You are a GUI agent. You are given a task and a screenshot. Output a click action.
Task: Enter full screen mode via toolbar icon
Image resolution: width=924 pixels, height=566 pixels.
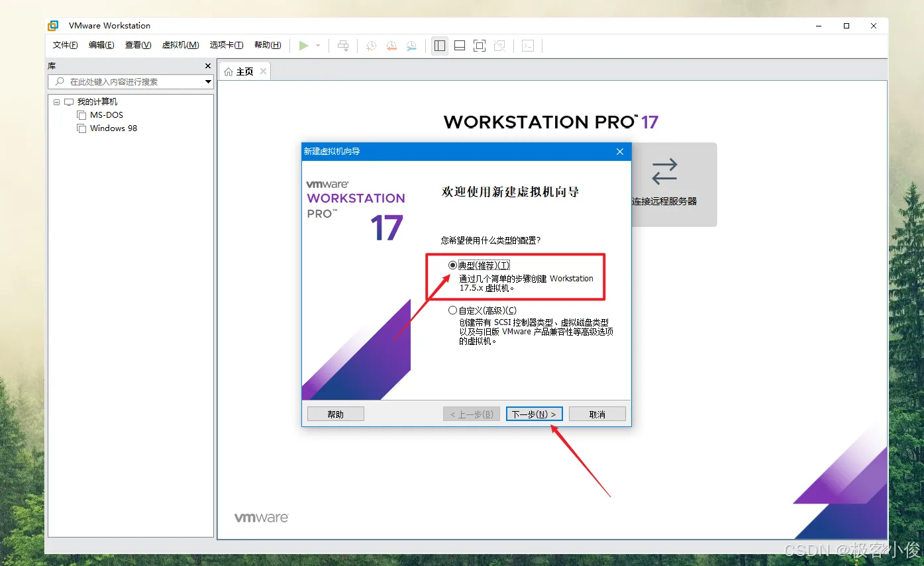point(480,46)
